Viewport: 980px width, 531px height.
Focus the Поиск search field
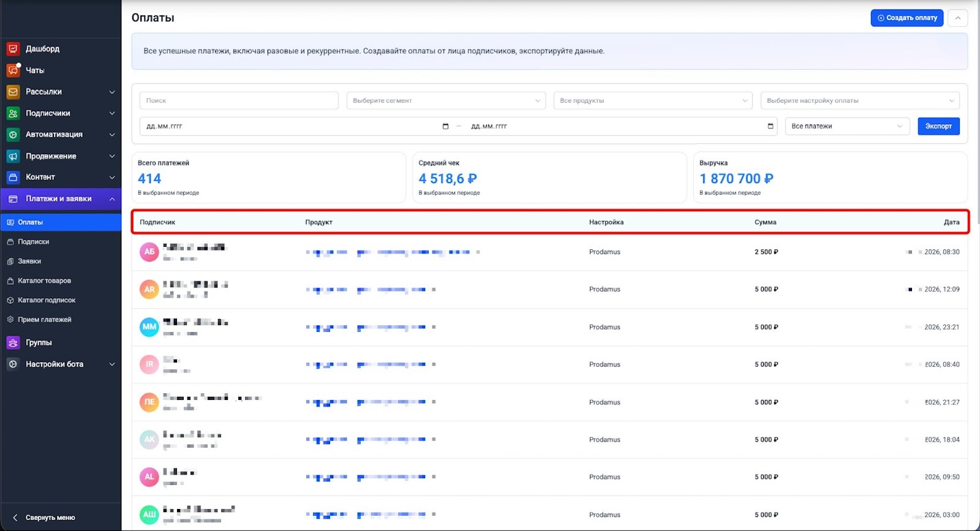pyautogui.click(x=239, y=100)
